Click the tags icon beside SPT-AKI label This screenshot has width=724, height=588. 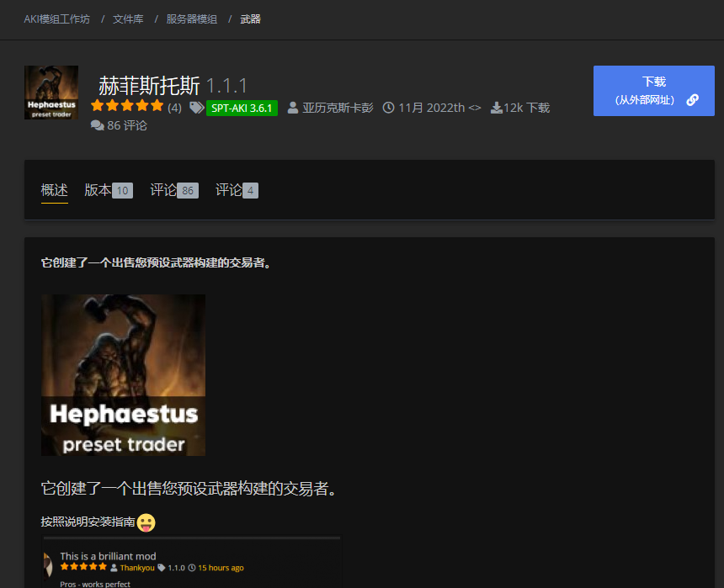(197, 108)
